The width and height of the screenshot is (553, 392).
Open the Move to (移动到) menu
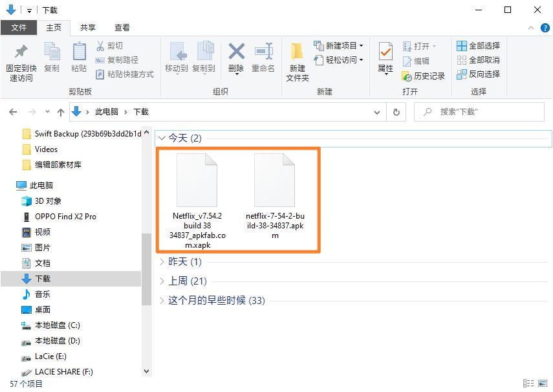point(177,59)
